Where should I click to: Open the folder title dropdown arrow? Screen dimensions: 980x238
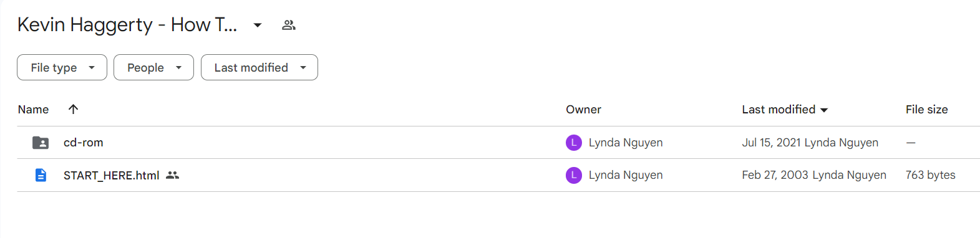(x=257, y=25)
